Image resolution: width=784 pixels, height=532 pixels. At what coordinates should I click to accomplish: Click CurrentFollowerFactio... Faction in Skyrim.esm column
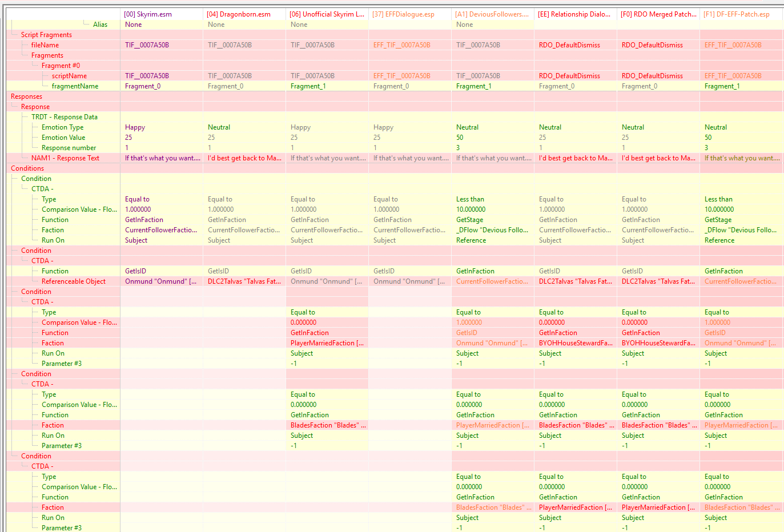161,230
